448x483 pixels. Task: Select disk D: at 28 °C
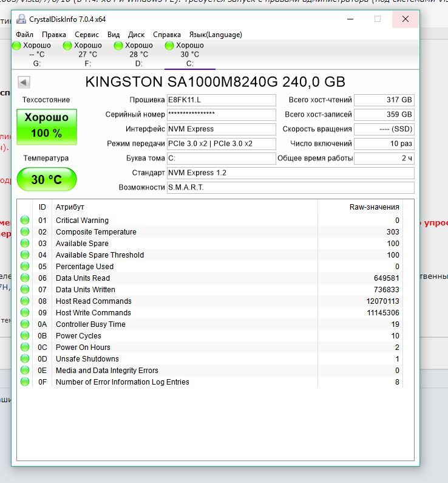coord(139,54)
